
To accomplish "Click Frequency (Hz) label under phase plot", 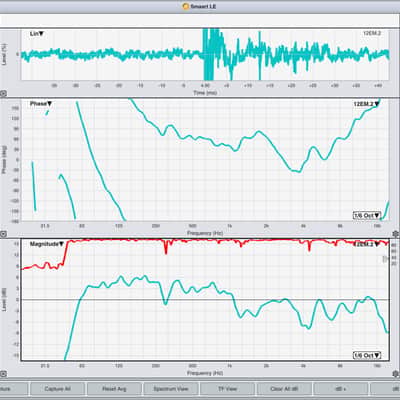I will tap(205, 233).
